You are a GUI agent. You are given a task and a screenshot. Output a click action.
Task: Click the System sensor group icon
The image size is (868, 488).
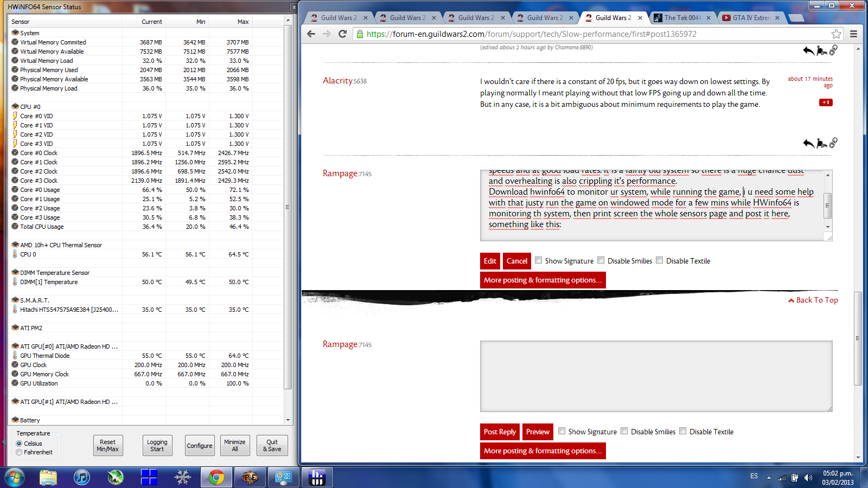(x=15, y=33)
